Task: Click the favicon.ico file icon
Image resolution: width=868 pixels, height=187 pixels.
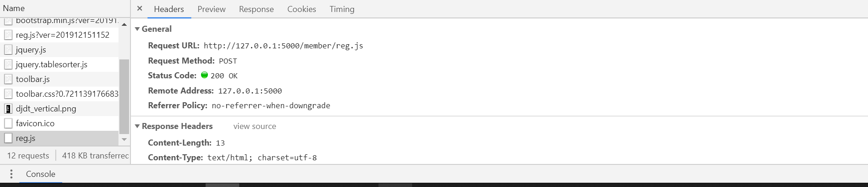Action: coord(8,123)
